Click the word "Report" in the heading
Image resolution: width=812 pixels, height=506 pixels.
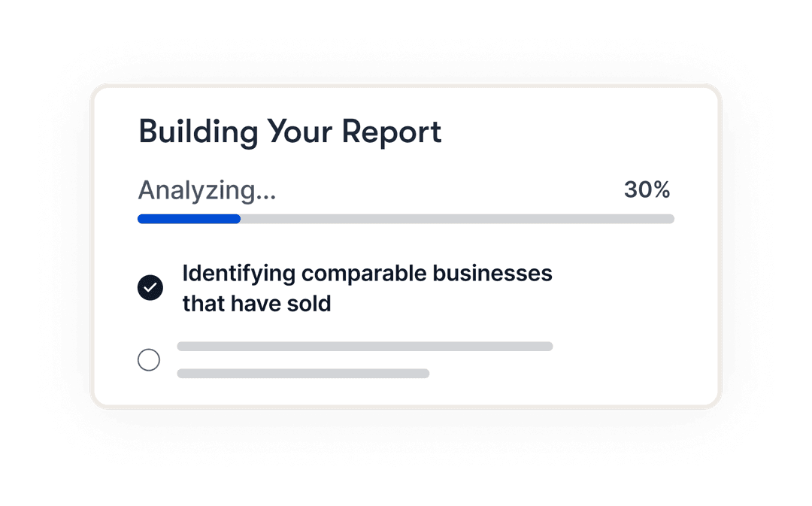coord(392,132)
